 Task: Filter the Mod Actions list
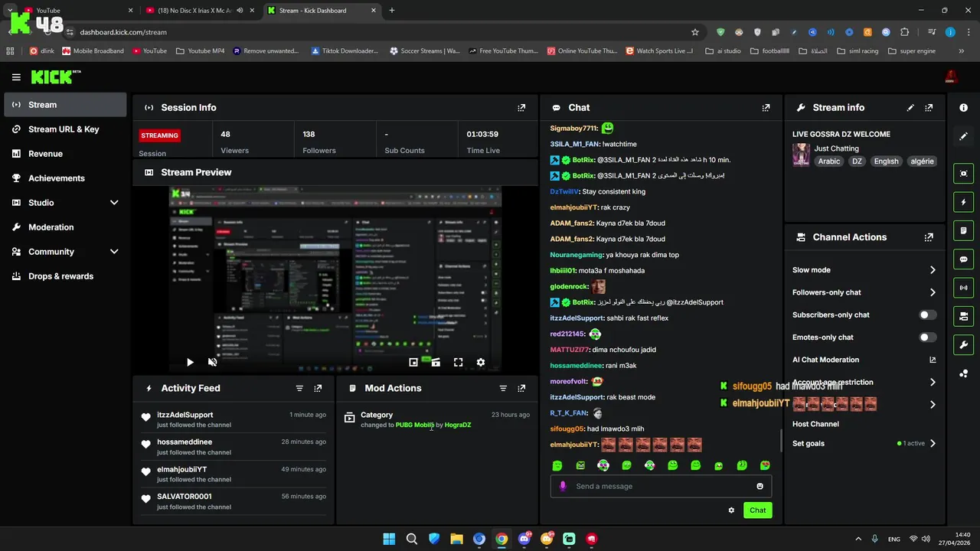[503, 389]
